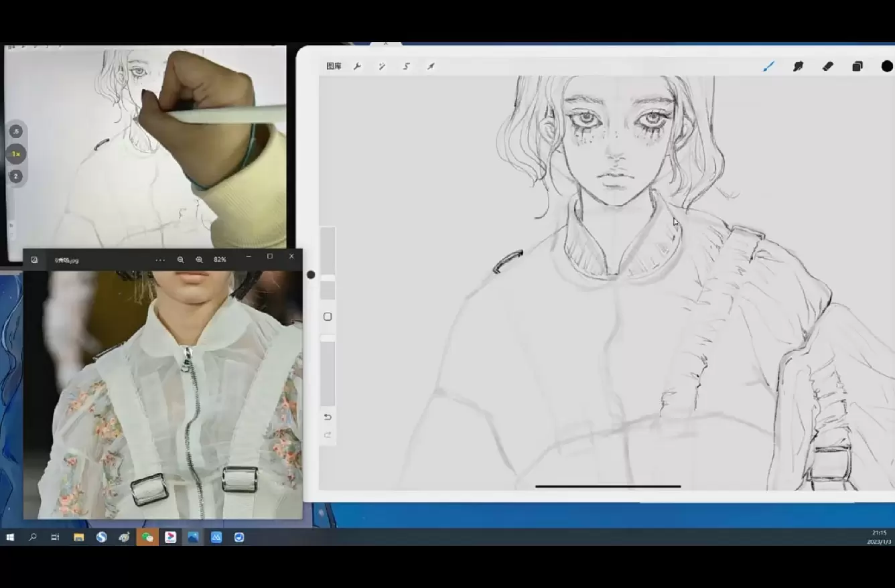
Task: Click the brush size slider
Action: click(x=328, y=251)
